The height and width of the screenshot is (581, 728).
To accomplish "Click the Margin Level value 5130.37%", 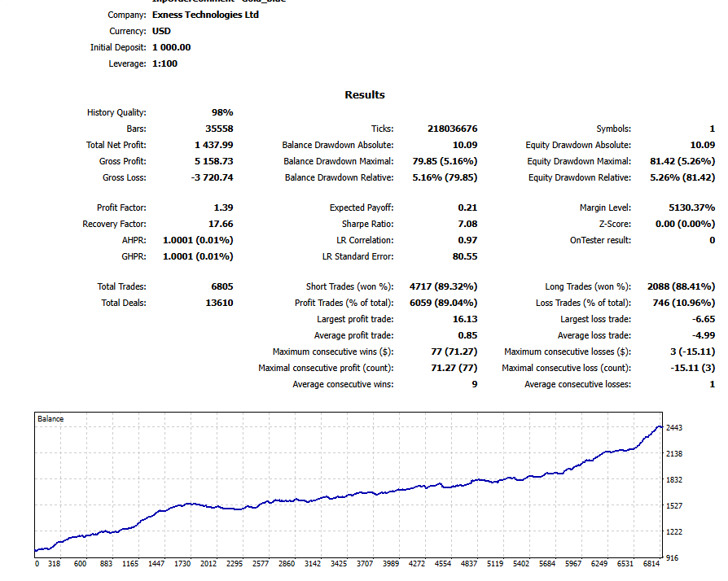I will point(692,207).
